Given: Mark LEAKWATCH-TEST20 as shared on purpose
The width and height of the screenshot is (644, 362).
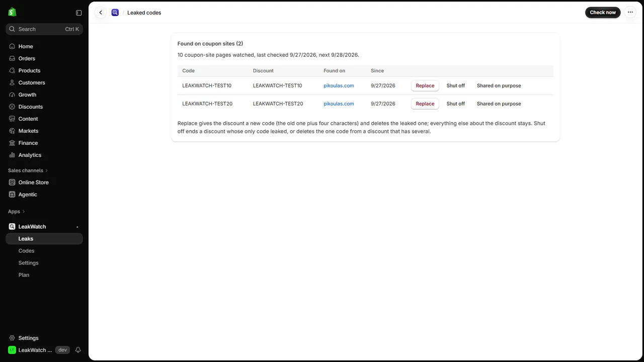Looking at the screenshot, I should point(499,104).
